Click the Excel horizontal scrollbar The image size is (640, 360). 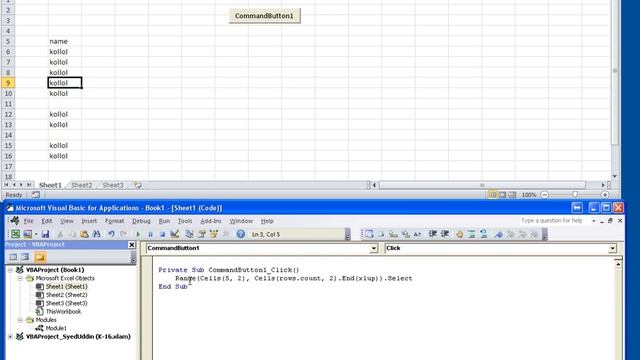click(x=482, y=185)
